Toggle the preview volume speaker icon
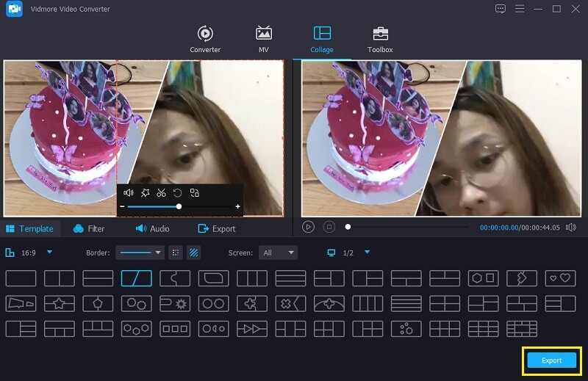588x381 pixels. click(571, 228)
